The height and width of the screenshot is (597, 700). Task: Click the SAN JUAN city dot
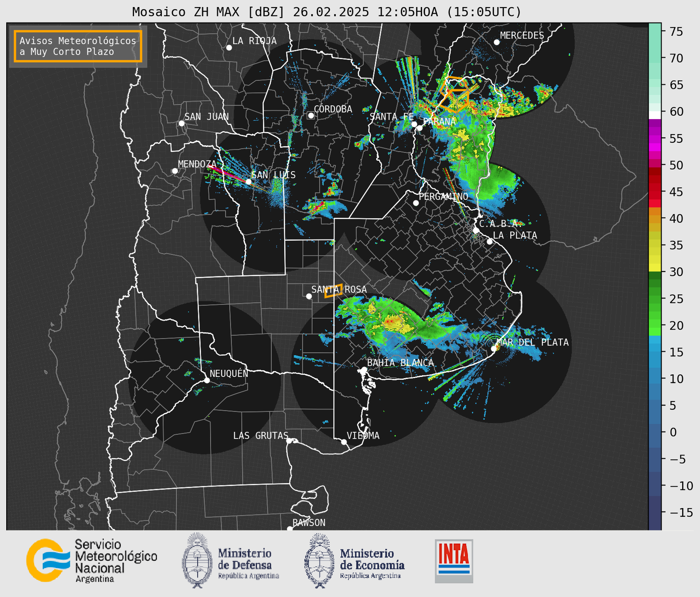(181, 123)
